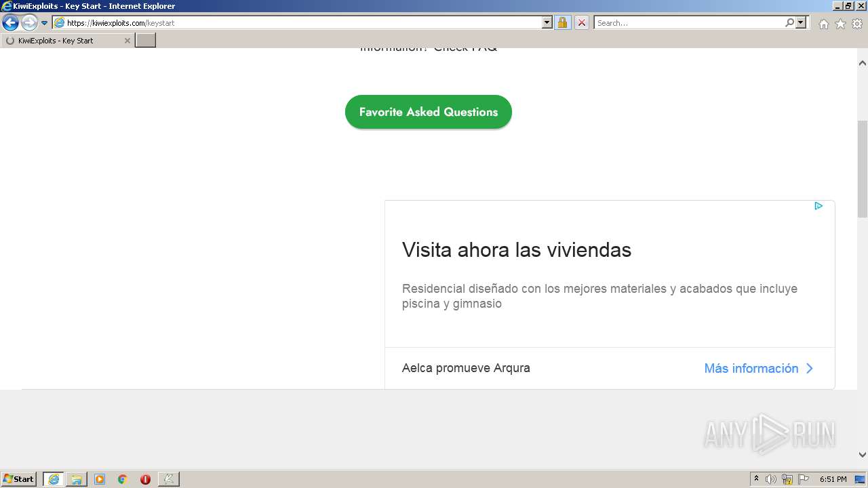Open the Windows Start menu

click(x=19, y=479)
